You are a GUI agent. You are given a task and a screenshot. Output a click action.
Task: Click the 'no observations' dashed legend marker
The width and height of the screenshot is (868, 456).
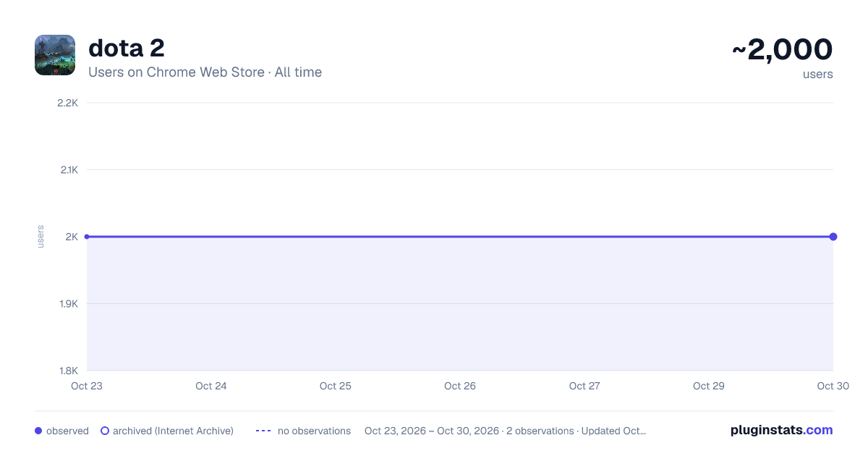pos(263,431)
